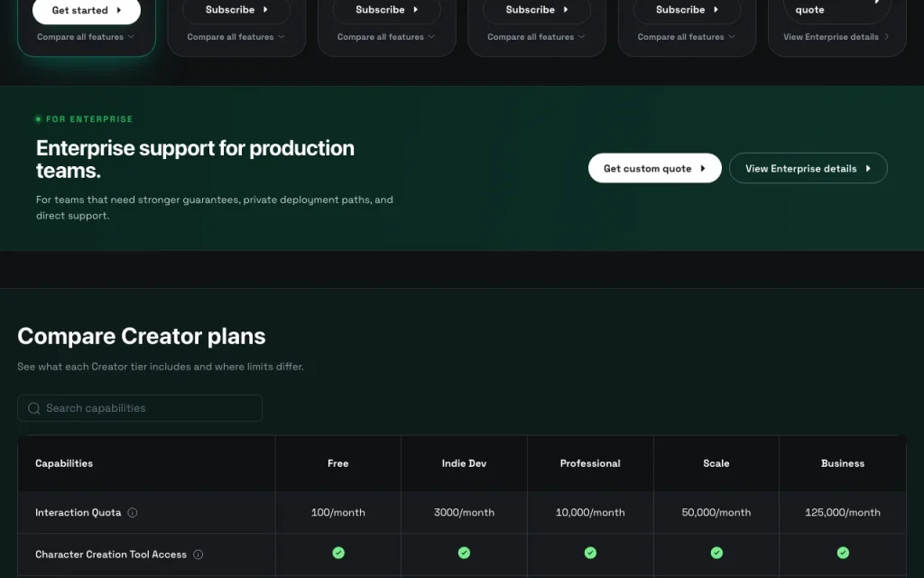Click the Compare Creator plans heading

(x=142, y=336)
